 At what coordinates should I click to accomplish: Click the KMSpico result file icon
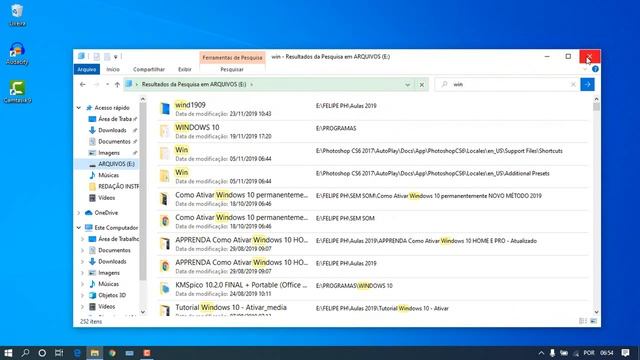click(x=165, y=289)
